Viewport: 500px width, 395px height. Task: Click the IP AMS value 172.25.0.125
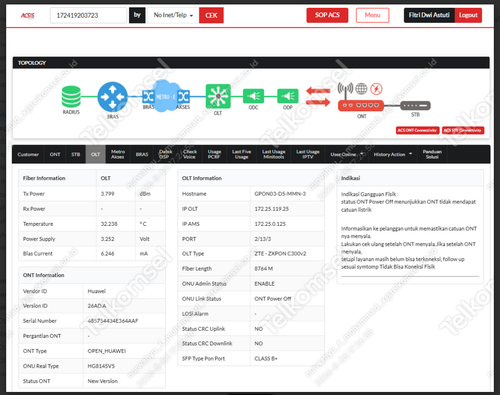point(270,224)
